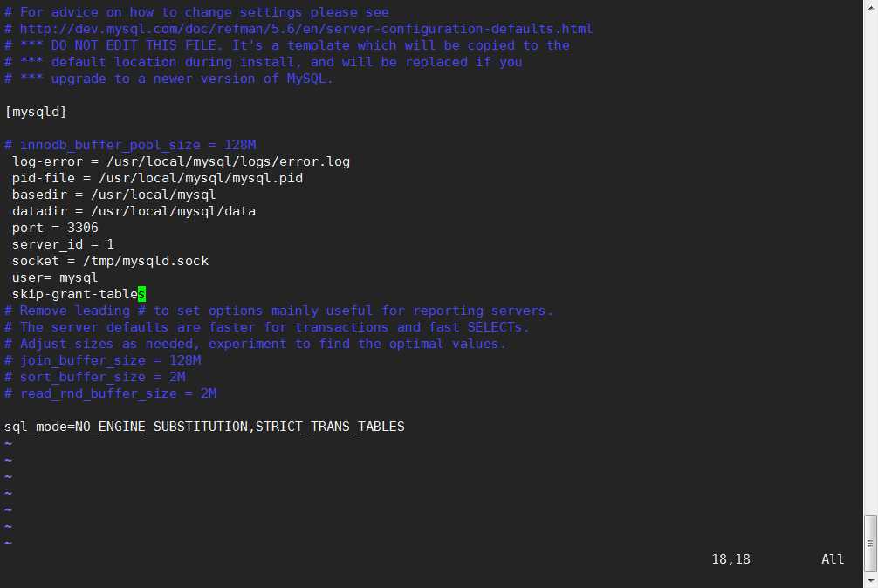878x588 pixels.
Task: Click the green cursor on skip-grant-tables
Action: [x=141, y=294]
